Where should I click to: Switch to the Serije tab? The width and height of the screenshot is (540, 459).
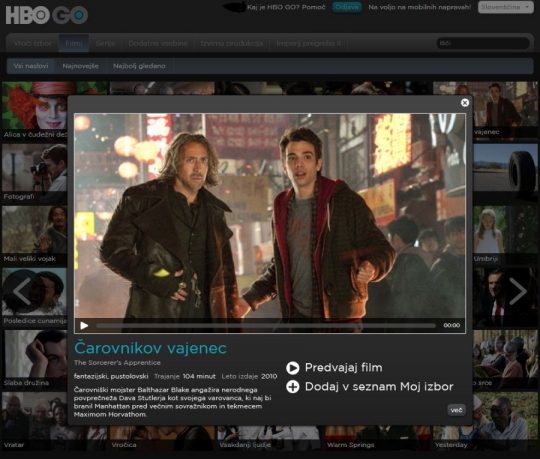point(105,43)
